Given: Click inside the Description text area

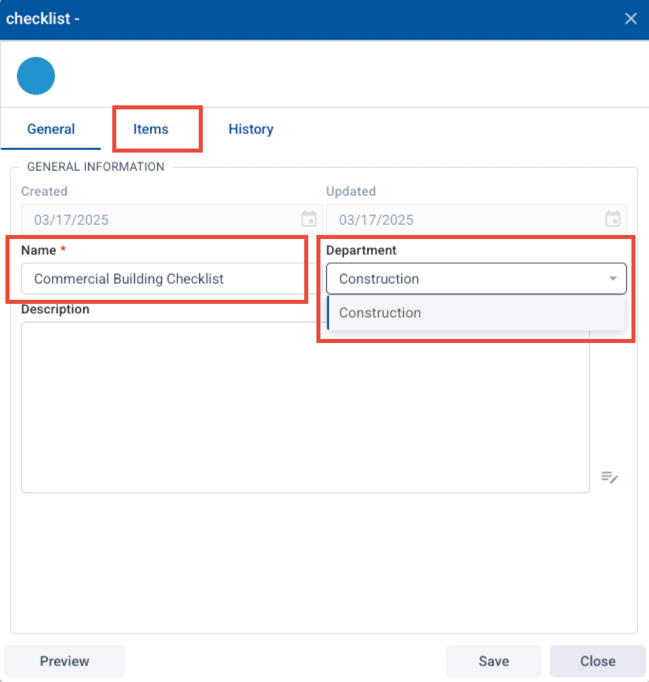Looking at the screenshot, I should [x=305, y=406].
